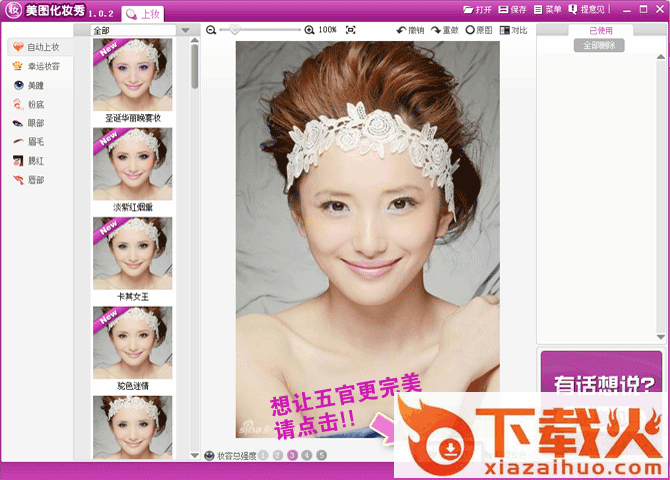Set makeup intensity to level 5
Viewport: 670px width, 480px height.
tap(322, 455)
